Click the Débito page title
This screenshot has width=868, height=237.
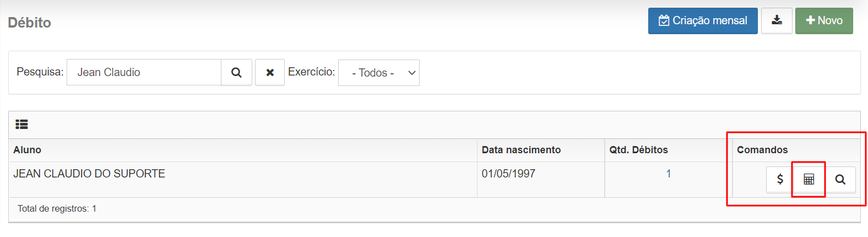pyautogui.click(x=30, y=23)
